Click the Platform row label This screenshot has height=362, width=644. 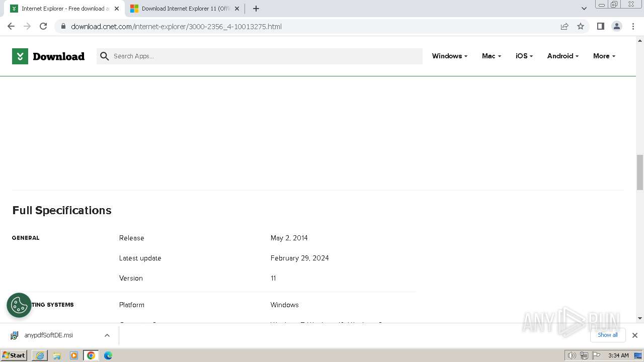click(x=132, y=305)
